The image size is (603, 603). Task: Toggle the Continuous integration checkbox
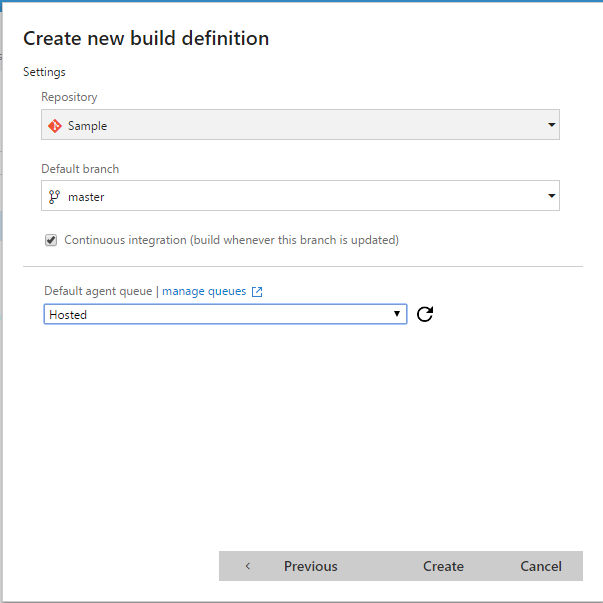[x=51, y=240]
